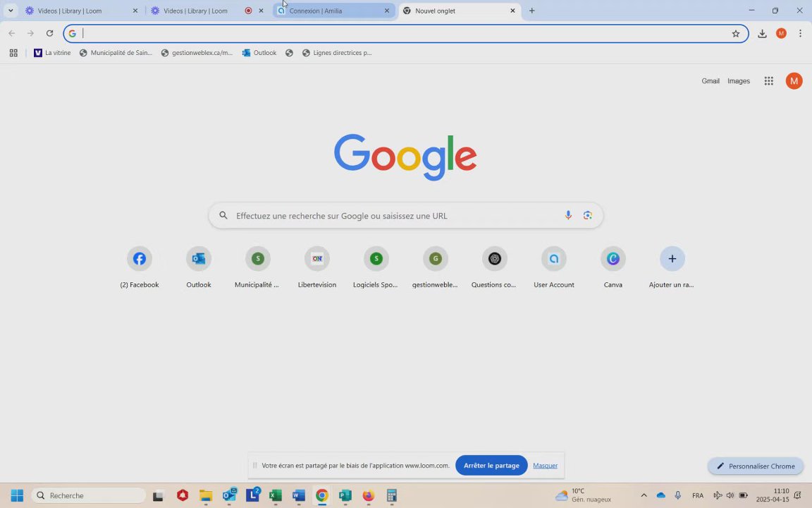Viewport: 812px width, 508px height.
Task: Open the Questions co... shortcut tile
Action: tap(494, 268)
